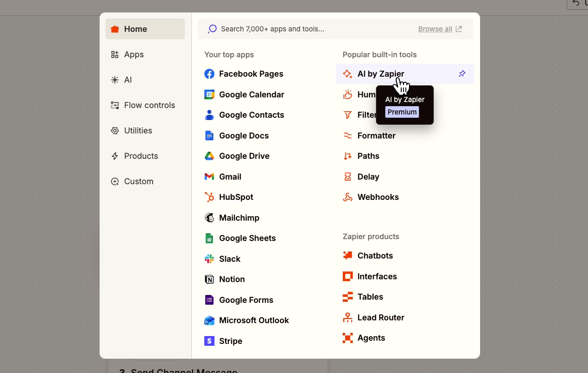588x373 pixels.
Task: Open Interfaces label text
Action: coord(377,277)
